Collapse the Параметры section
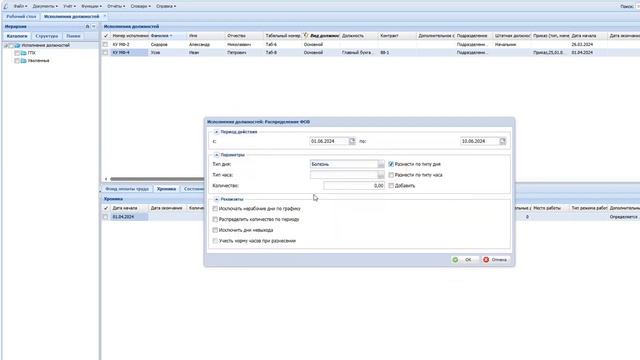 click(x=216, y=155)
